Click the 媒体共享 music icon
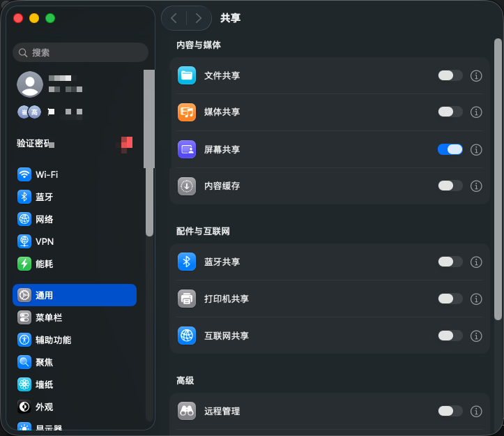 click(186, 112)
